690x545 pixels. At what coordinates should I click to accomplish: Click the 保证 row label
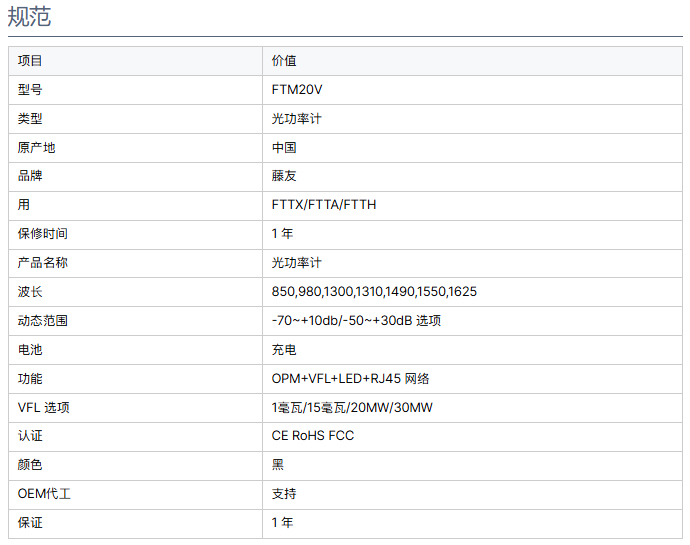coord(30,523)
